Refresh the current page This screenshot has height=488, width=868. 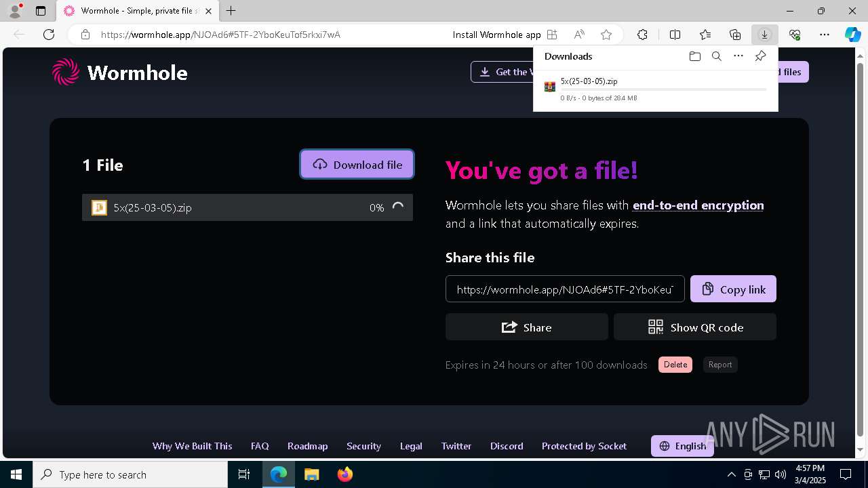(49, 35)
